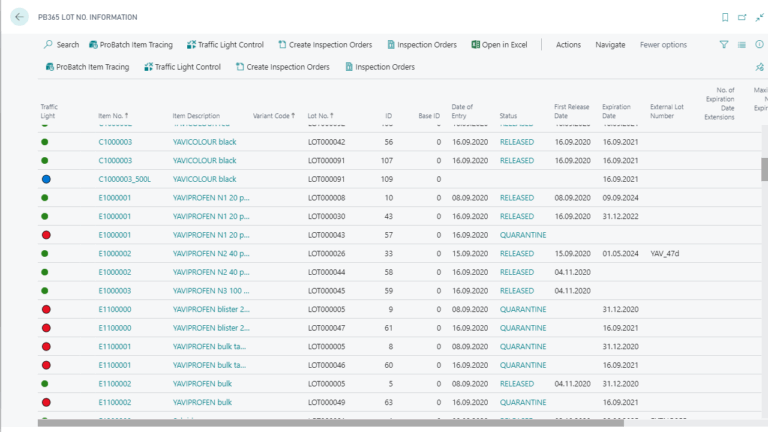Click the back arrow button
768x432 pixels.
(20, 17)
